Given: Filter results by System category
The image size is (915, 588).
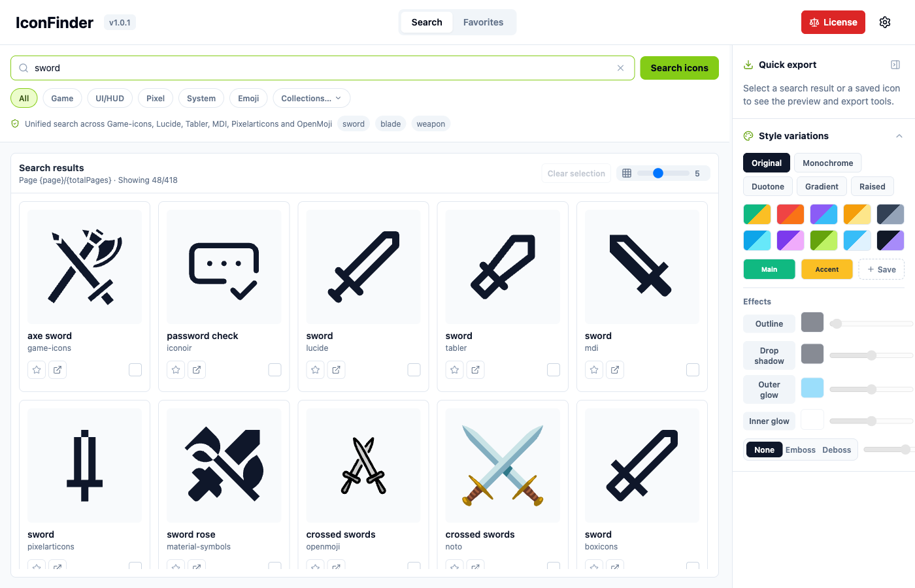Looking at the screenshot, I should [x=201, y=98].
